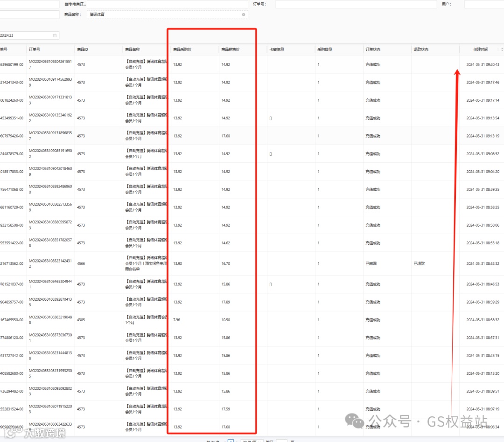504x442 pixels.
Task: Focus the 用户 search input
Action: [x=484, y=4]
